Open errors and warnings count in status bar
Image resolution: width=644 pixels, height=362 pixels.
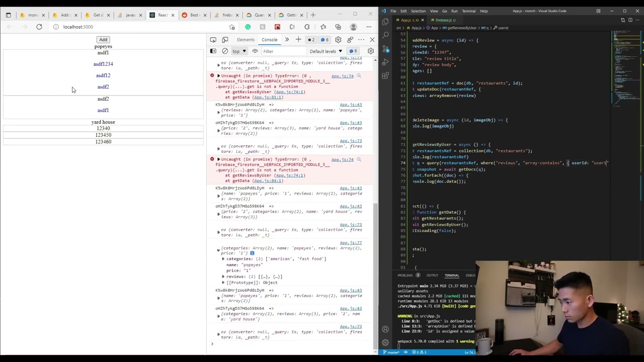click(x=419, y=352)
